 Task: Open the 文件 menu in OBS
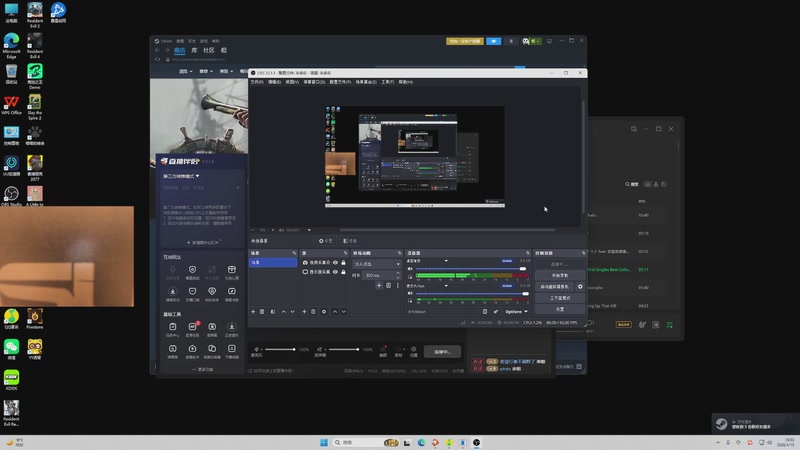[256, 81]
